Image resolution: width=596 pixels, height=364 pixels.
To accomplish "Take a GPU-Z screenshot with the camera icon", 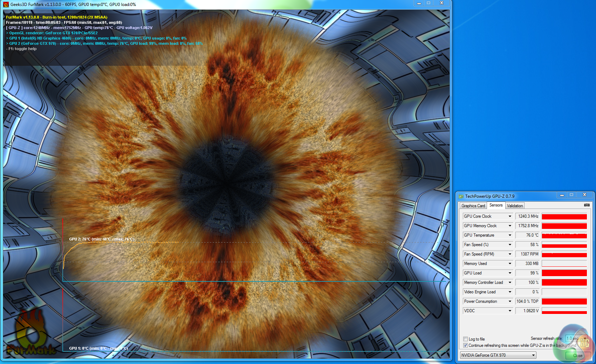I will (x=587, y=205).
